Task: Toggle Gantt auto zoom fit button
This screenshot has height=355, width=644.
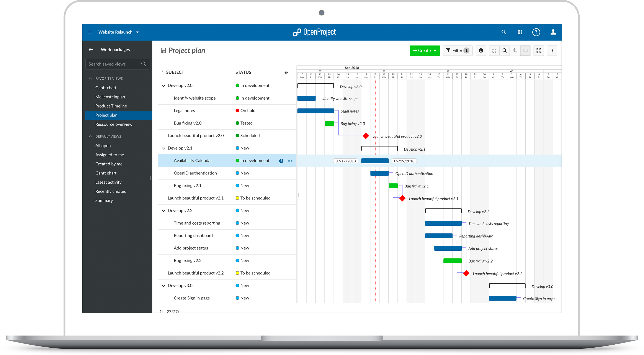Action: 494,51
